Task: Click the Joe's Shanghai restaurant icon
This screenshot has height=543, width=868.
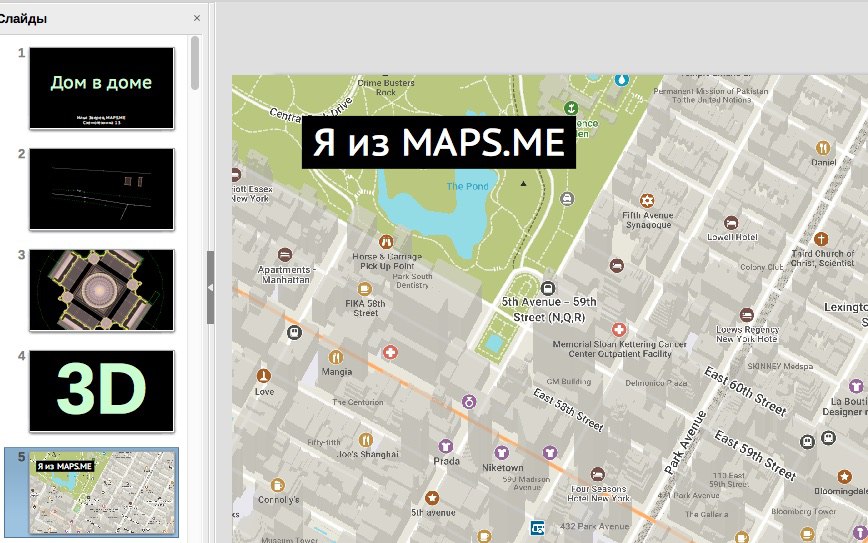Action: [365, 440]
